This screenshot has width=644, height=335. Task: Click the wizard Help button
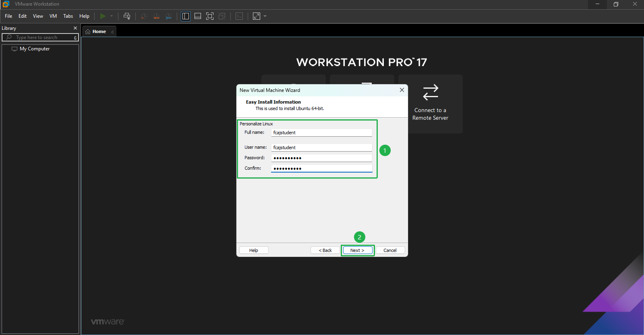pos(254,250)
